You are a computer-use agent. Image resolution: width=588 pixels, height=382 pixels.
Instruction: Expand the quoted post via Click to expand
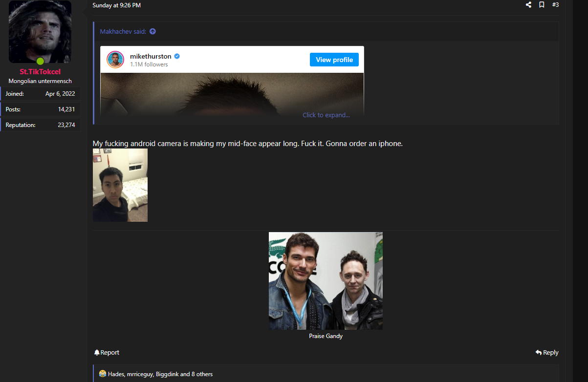point(326,115)
